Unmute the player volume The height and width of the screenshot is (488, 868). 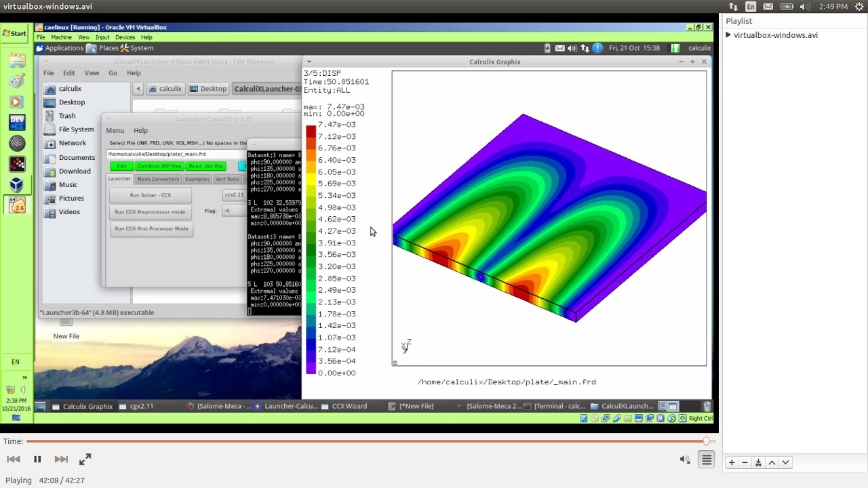click(x=685, y=460)
